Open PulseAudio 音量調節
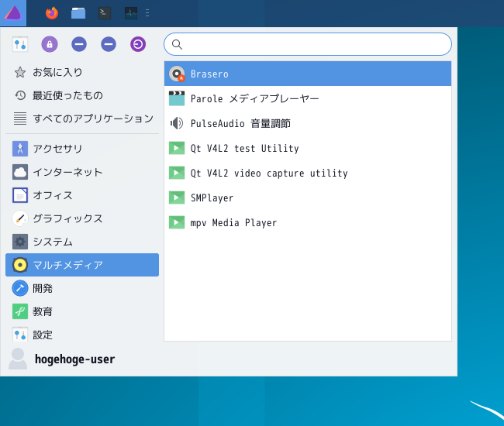 point(308,123)
